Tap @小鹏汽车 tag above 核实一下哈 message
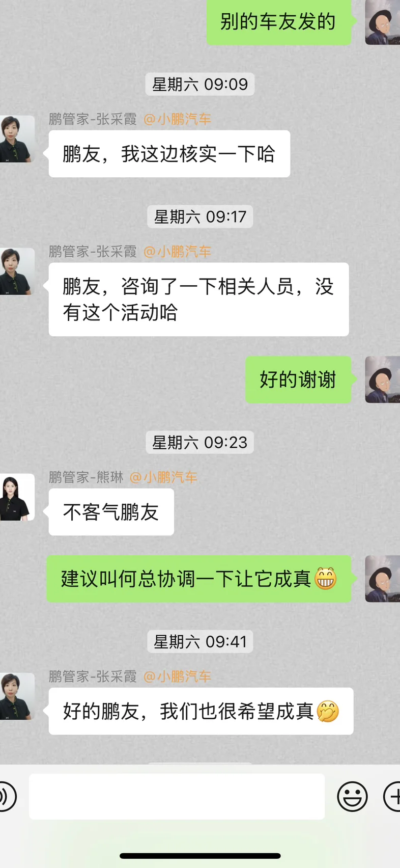This screenshot has width=400, height=868. [x=177, y=119]
